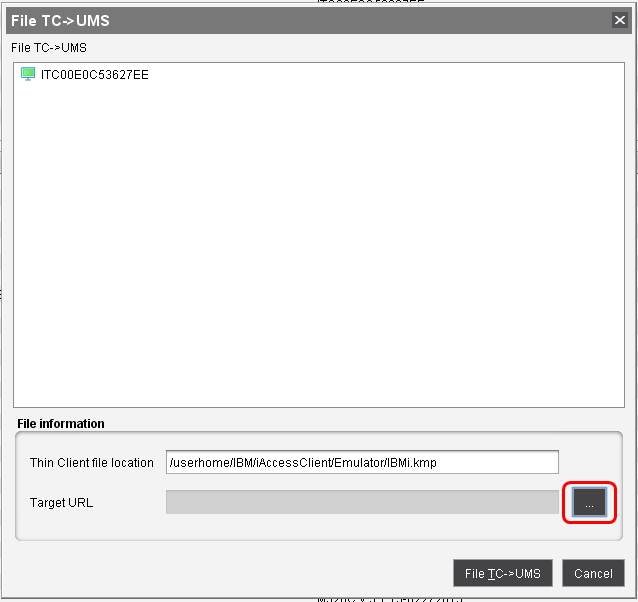
Task: Focus the Thin Client file location field
Action: (x=361, y=462)
